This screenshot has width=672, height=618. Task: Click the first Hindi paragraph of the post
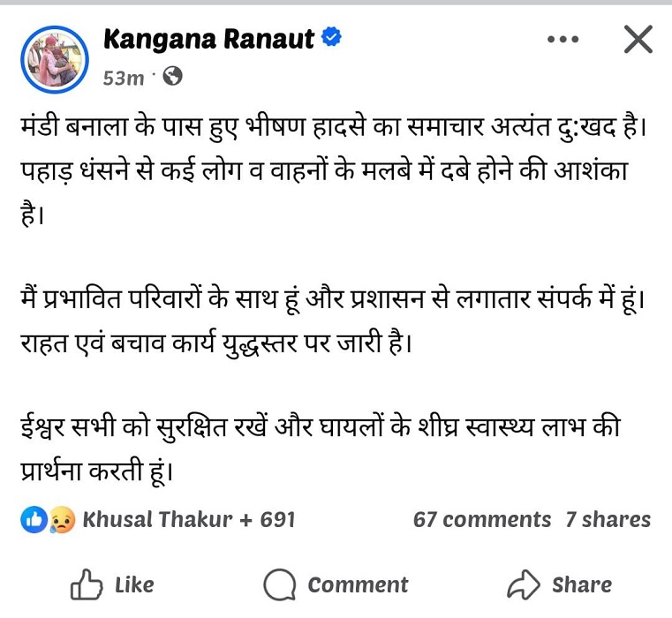click(x=334, y=170)
